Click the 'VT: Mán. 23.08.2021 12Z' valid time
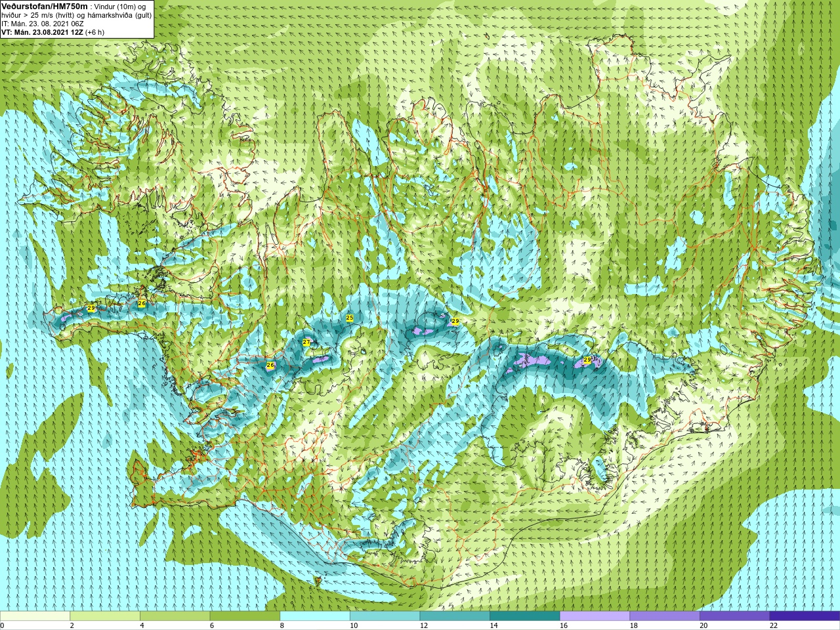Viewport: 840px width, 630px height. (x=42, y=32)
